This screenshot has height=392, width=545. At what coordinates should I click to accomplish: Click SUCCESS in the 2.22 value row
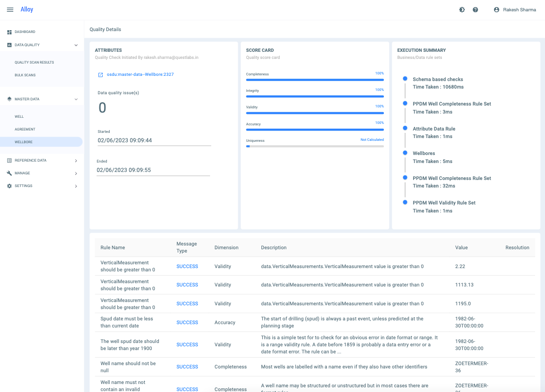coord(187,266)
